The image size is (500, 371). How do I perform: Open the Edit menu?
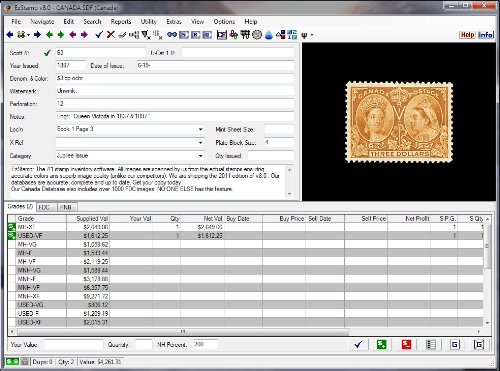pyautogui.click(x=69, y=22)
